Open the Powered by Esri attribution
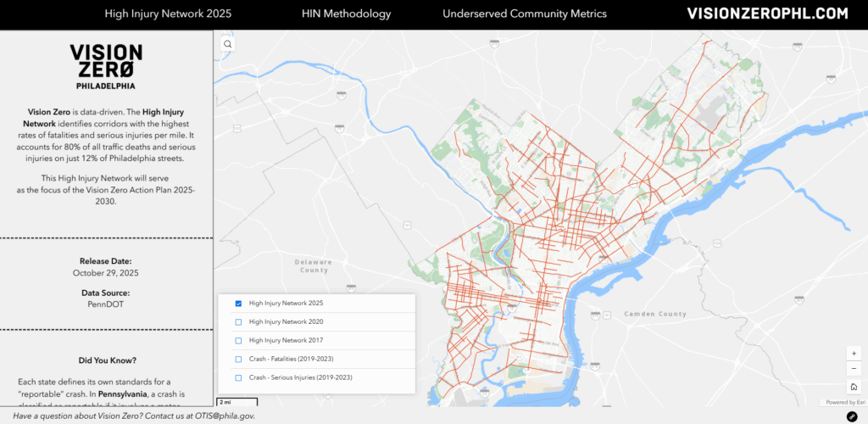 coord(844,402)
